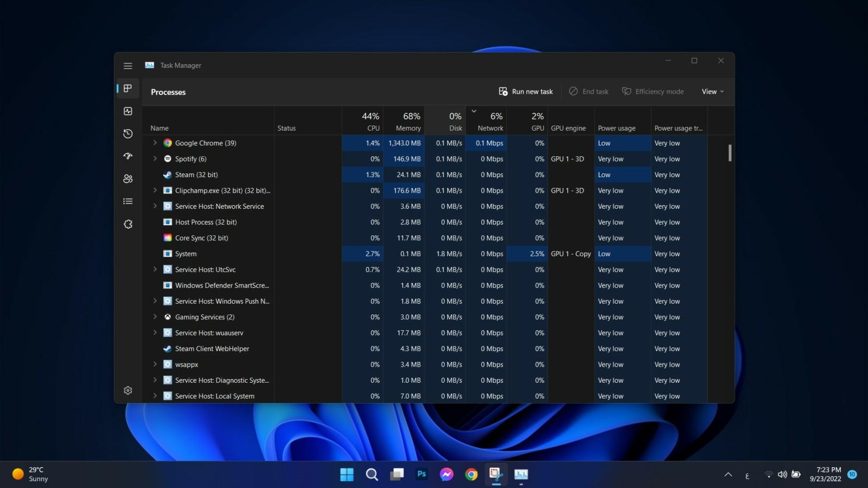Click the input language indicator in tray
This screenshot has width=868, height=488.
(x=747, y=476)
